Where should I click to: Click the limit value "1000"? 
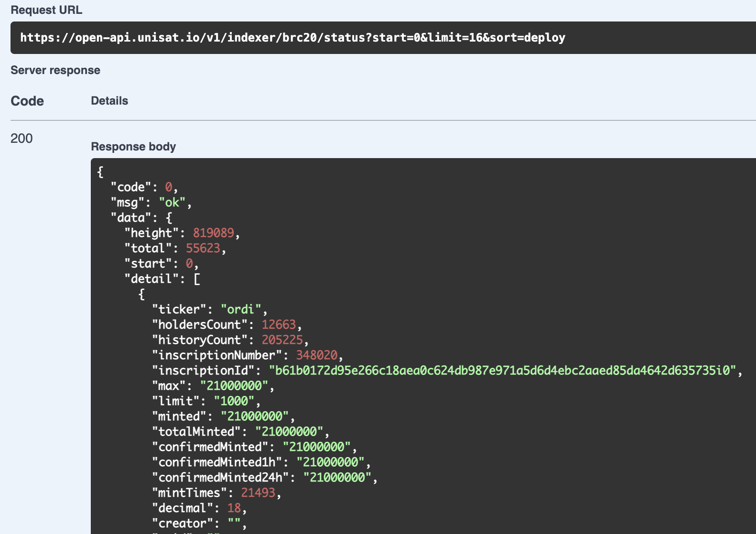click(x=234, y=401)
